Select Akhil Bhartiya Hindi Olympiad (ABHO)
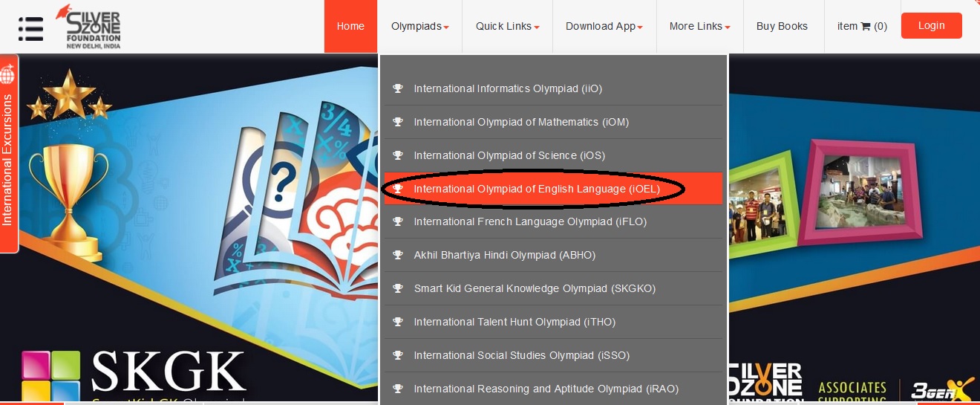The height and width of the screenshot is (405, 980). [553, 255]
